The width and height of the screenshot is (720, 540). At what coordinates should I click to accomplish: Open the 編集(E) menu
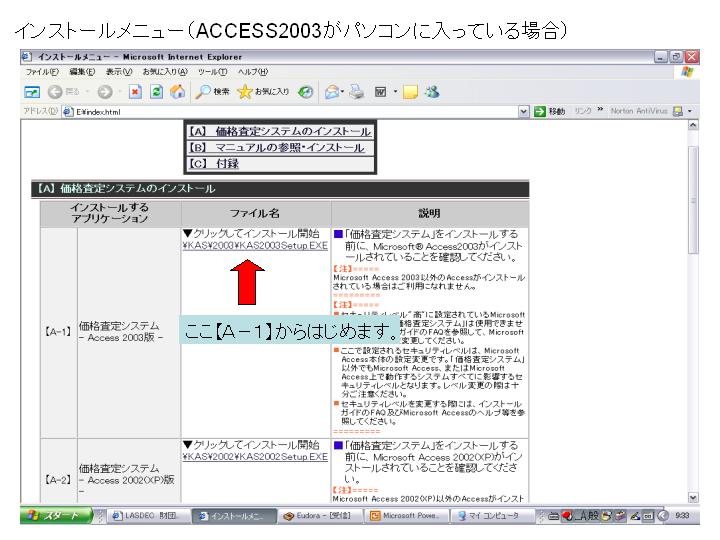tap(82, 72)
